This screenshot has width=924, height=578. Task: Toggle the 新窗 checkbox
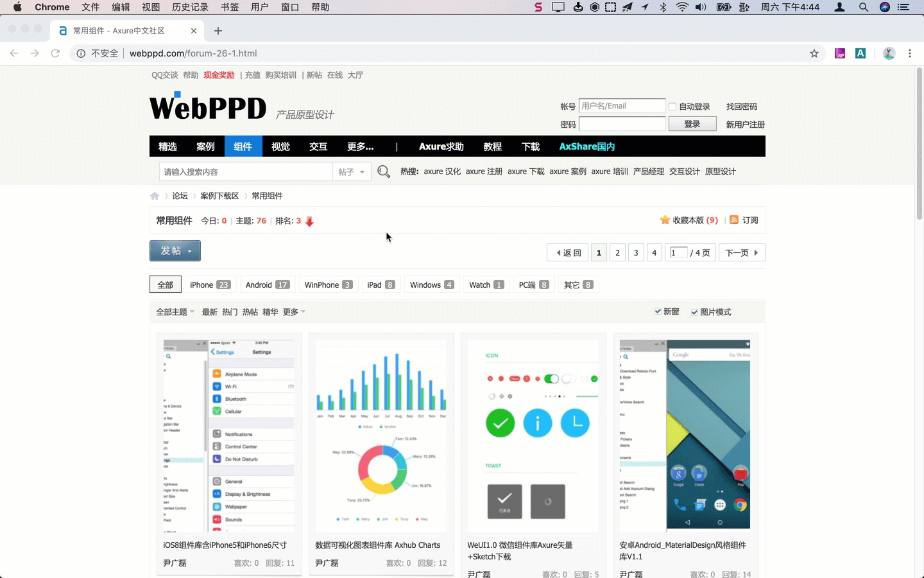pos(658,311)
